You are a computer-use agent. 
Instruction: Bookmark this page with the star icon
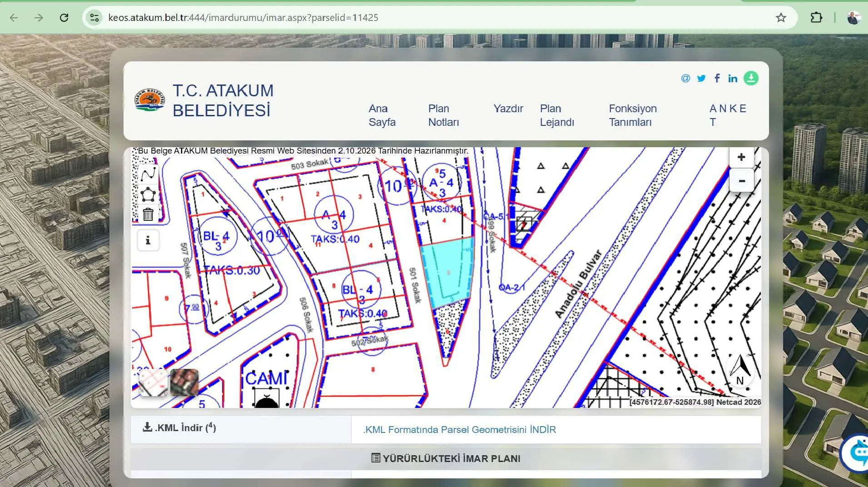tap(781, 18)
